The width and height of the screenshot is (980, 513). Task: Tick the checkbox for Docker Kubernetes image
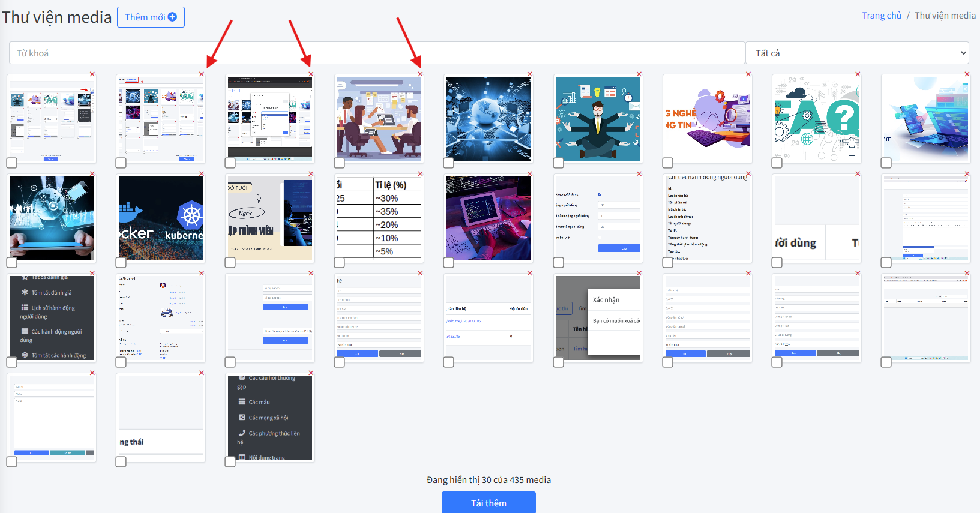point(121,263)
